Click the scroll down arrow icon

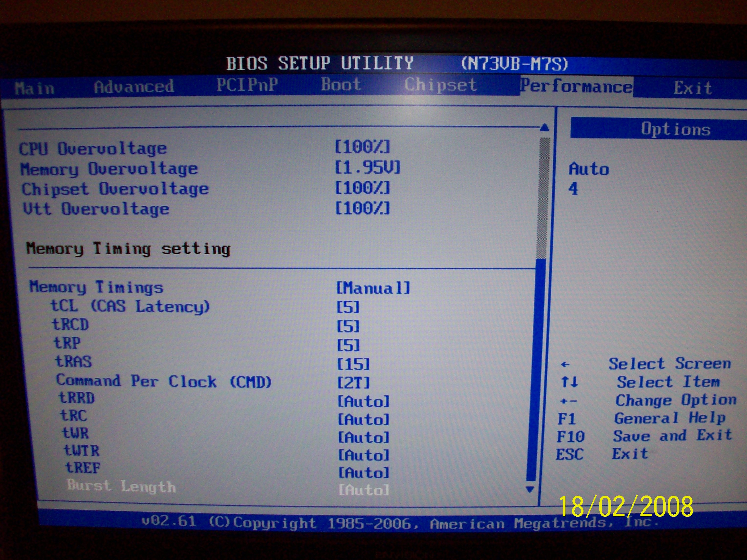coord(530,489)
